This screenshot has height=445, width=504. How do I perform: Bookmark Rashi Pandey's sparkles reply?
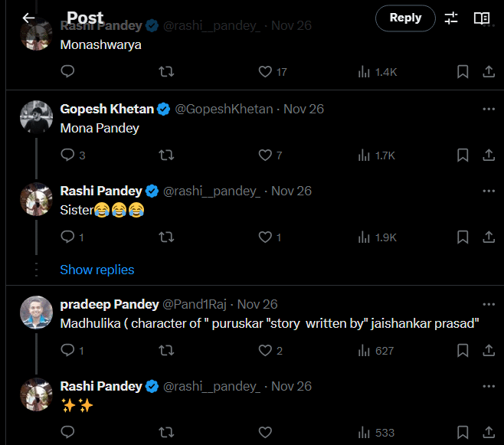(x=463, y=433)
